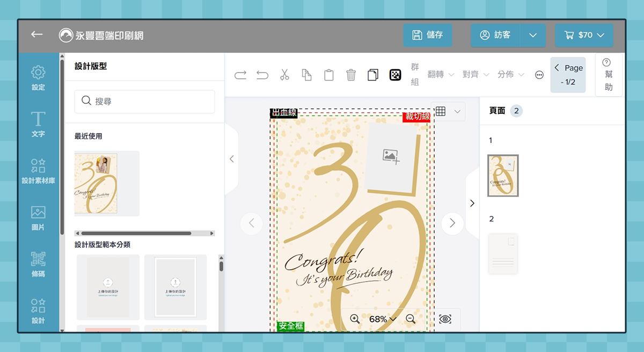Open the 設計素材庫 design assets library

click(38, 171)
